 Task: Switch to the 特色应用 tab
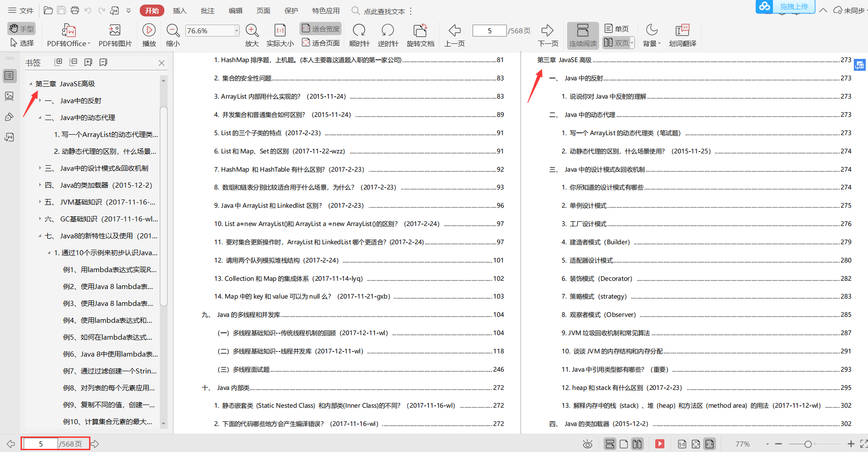326,11
